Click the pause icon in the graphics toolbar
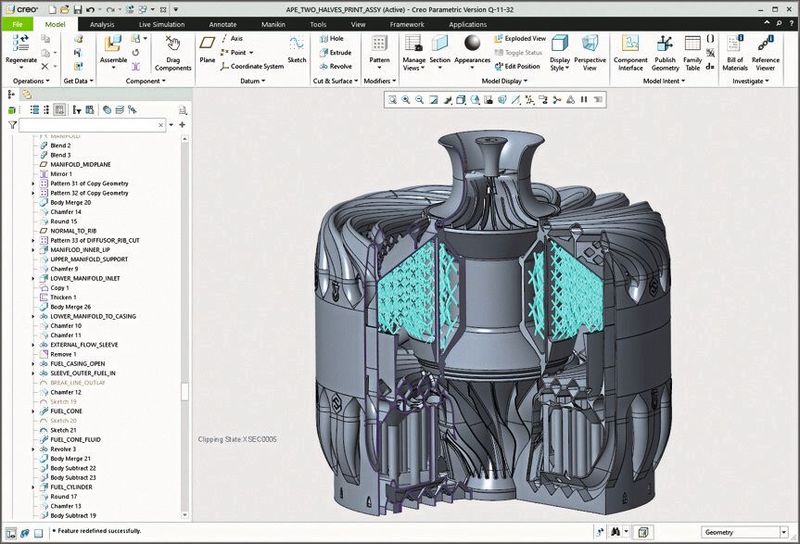The image size is (800, 544). (x=584, y=100)
